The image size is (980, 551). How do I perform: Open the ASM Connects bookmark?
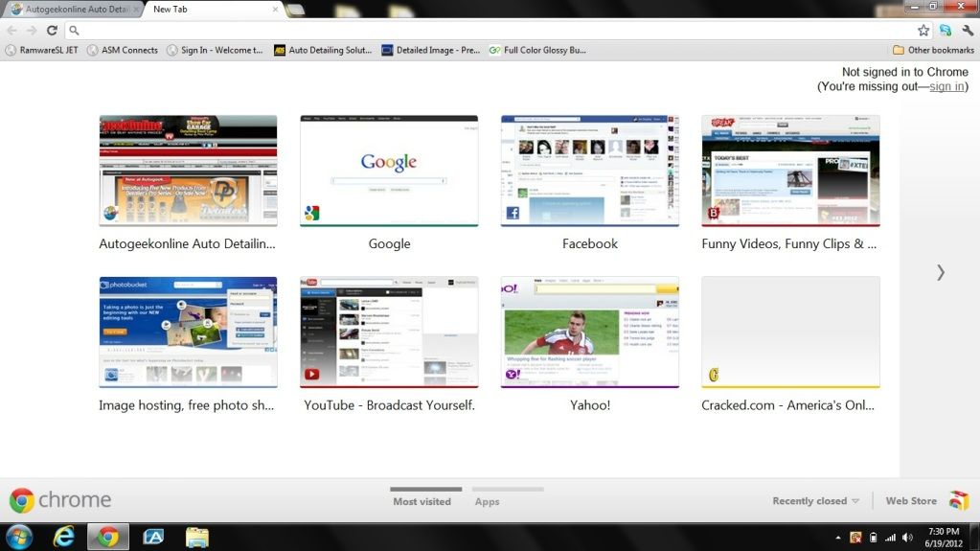coord(123,50)
